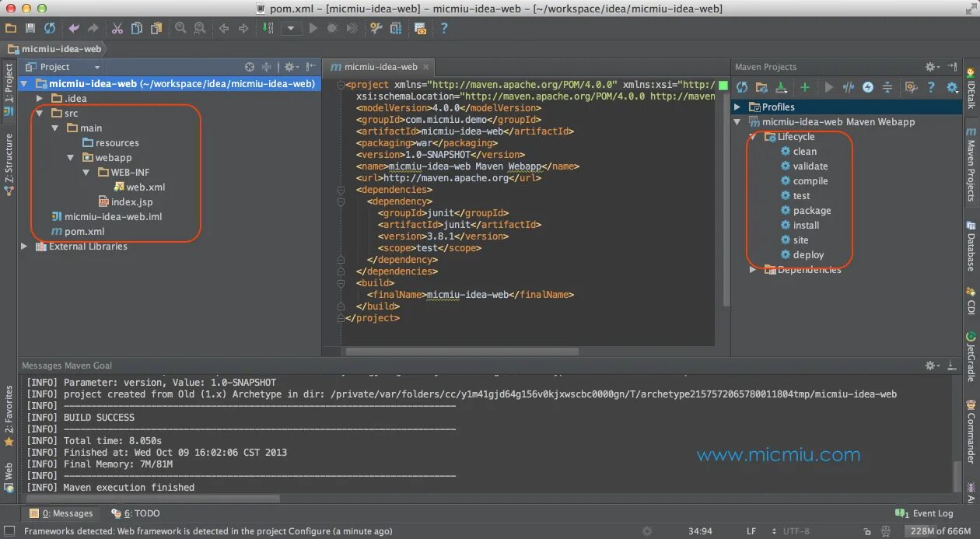Open the Event Log

pyautogui.click(x=924, y=513)
